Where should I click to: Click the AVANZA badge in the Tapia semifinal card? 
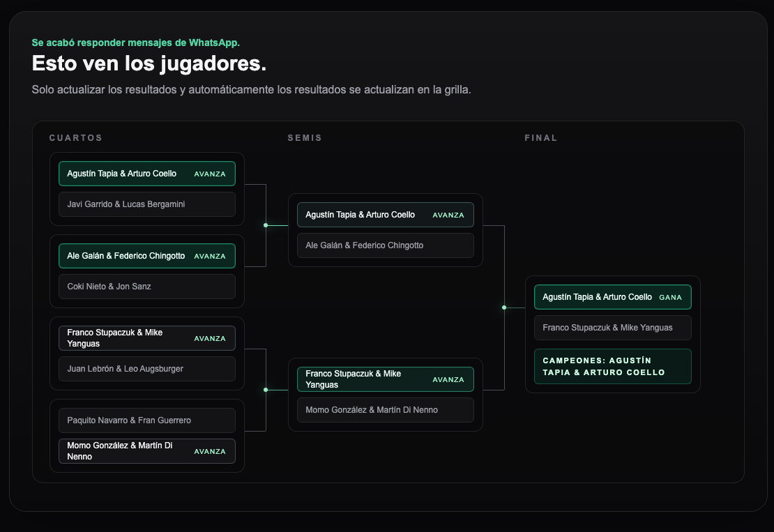[449, 215]
